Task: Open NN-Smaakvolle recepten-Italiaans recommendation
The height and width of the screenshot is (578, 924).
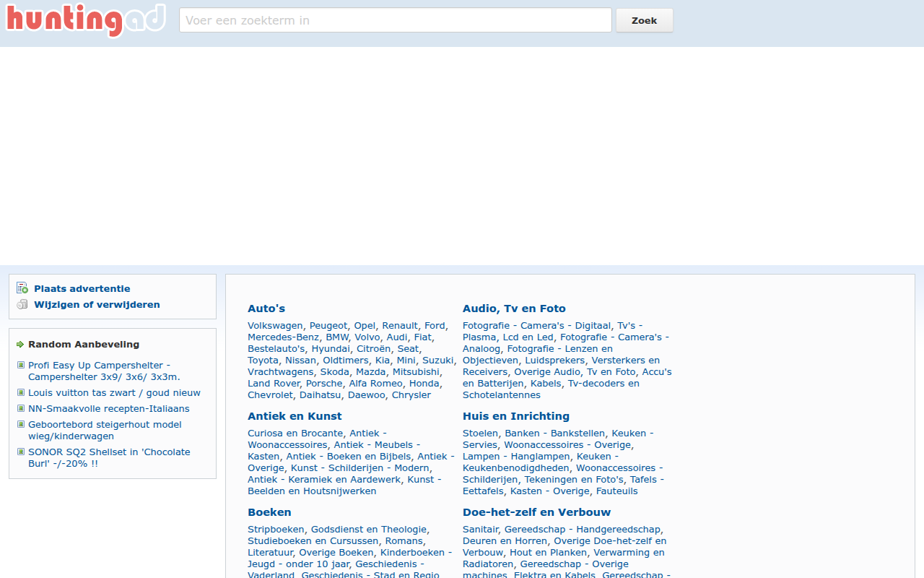Action: [109, 409]
